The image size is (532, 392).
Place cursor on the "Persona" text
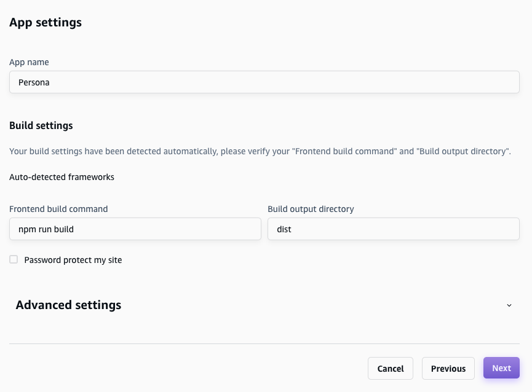click(x=34, y=82)
